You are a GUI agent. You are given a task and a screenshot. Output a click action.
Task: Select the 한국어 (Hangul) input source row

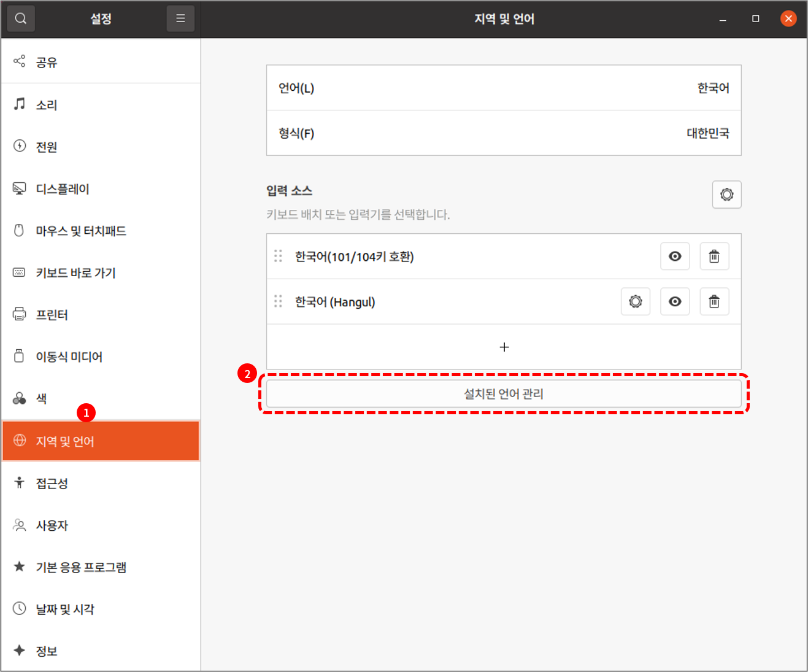point(504,301)
